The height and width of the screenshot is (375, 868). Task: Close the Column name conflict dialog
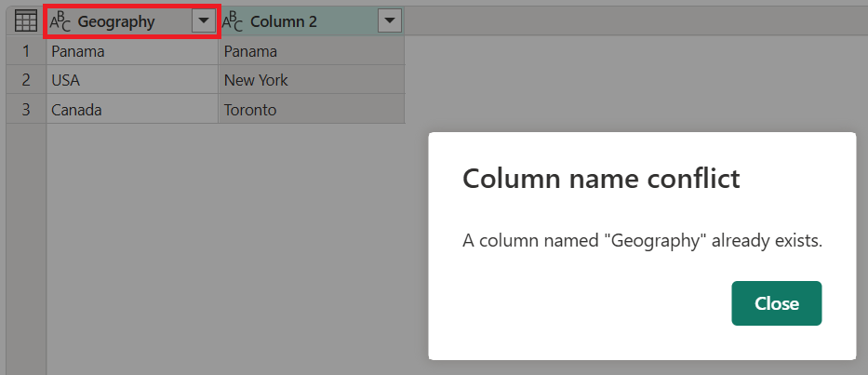point(776,303)
